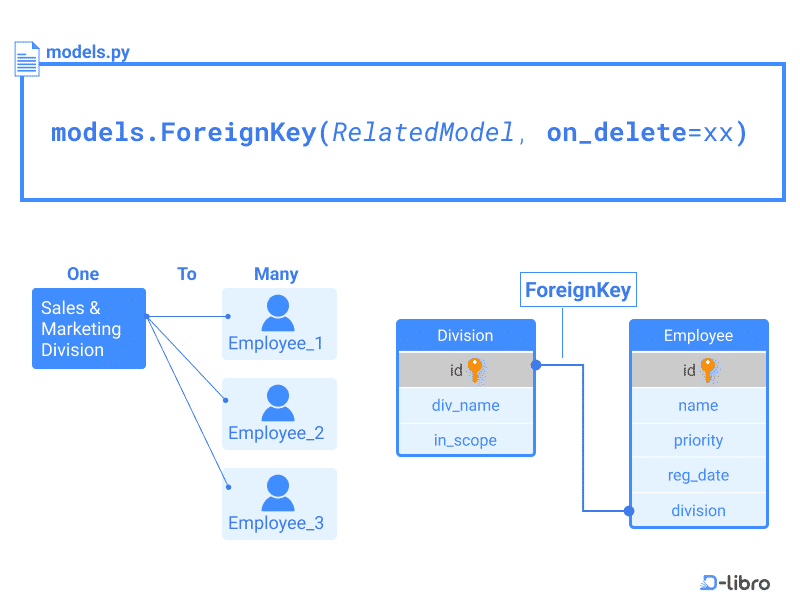Click the Employee_3 person icon

click(277, 493)
